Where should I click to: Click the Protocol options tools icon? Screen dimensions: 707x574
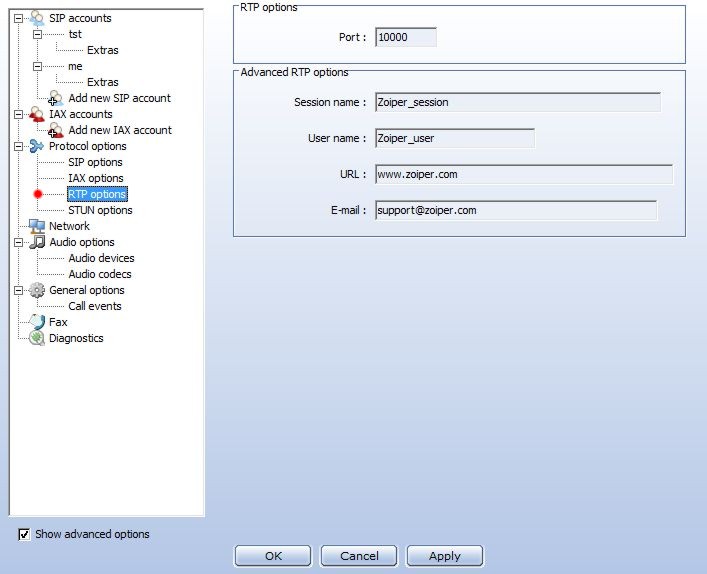37,146
